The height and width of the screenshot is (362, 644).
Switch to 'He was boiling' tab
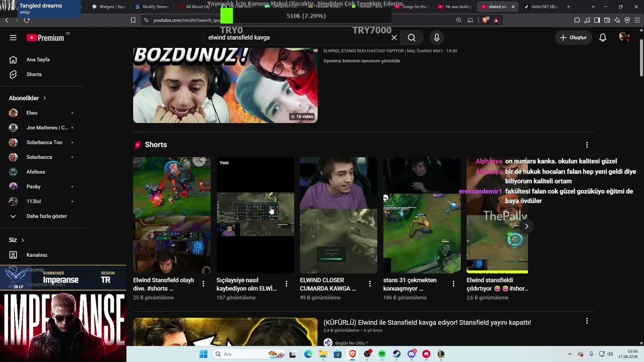tap(454, 7)
